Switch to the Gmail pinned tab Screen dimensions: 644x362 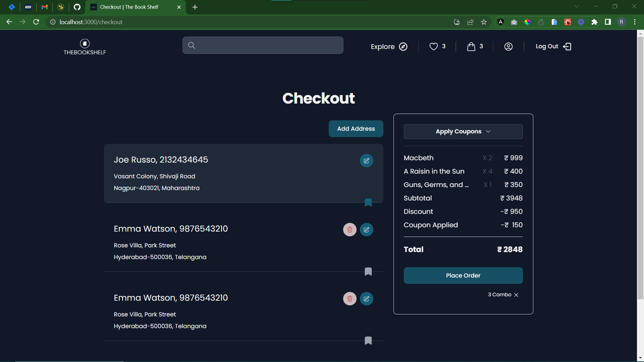pyautogui.click(x=44, y=7)
